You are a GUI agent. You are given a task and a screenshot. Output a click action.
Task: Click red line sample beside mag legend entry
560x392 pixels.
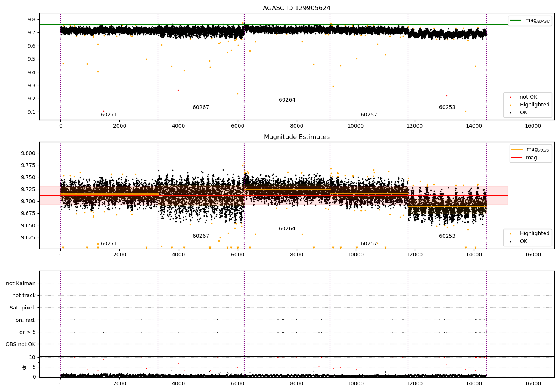(x=517, y=158)
